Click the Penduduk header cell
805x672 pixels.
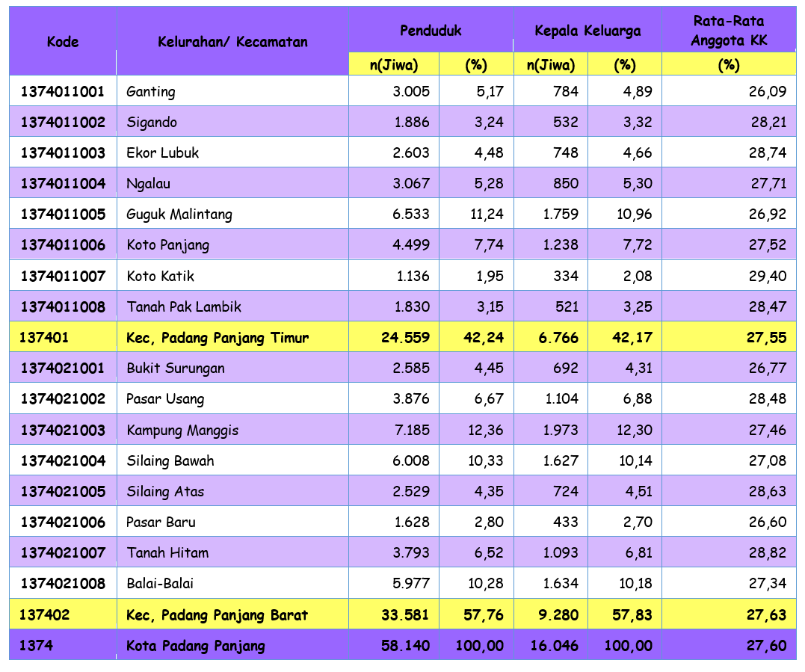pos(431,31)
